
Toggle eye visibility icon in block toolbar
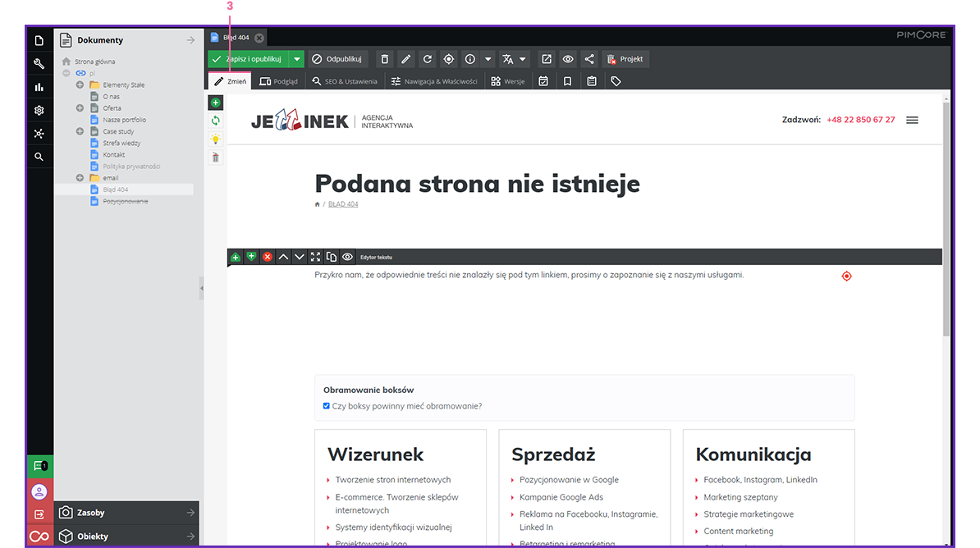[347, 257]
